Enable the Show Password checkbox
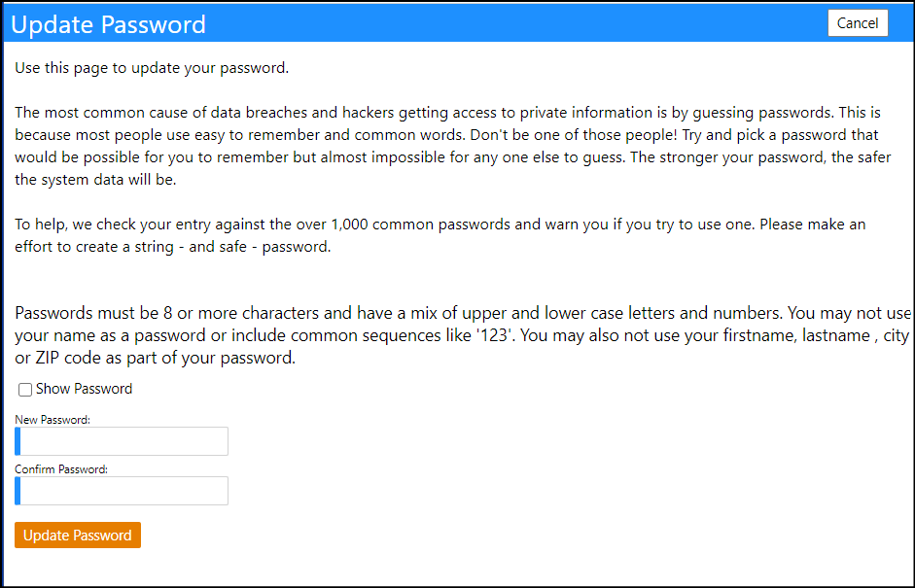 pos(25,390)
